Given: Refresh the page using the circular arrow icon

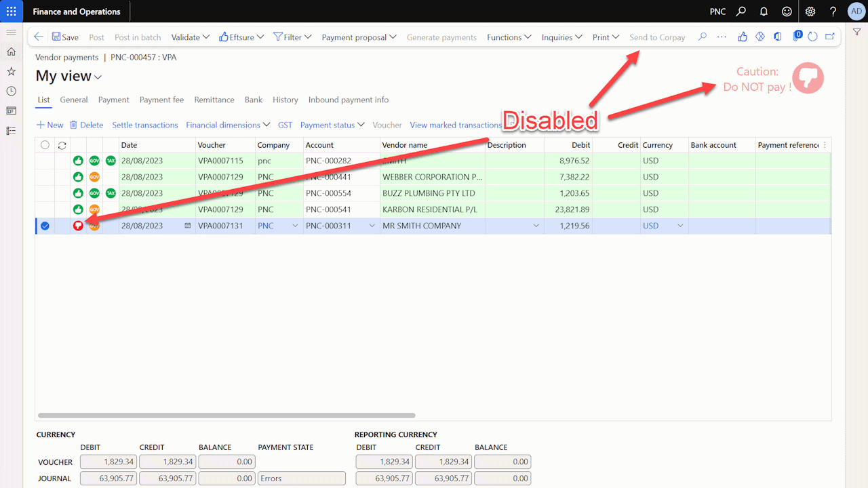Looking at the screenshot, I should pyautogui.click(x=812, y=37).
